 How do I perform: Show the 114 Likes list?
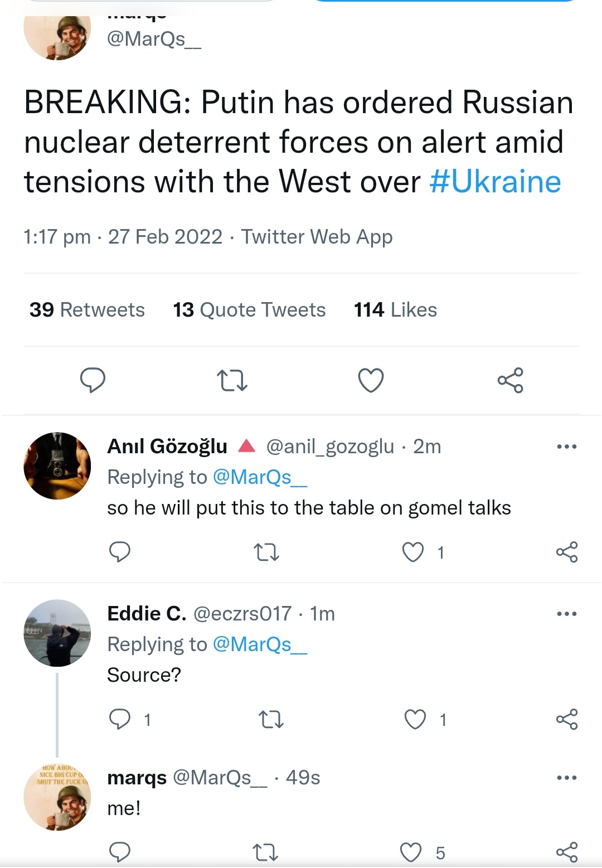coord(395,310)
